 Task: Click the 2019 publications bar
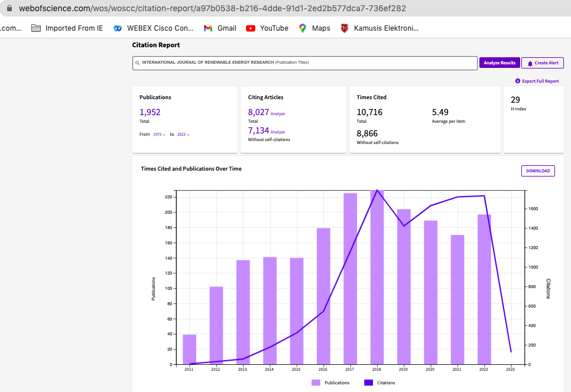click(x=404, y=286)
